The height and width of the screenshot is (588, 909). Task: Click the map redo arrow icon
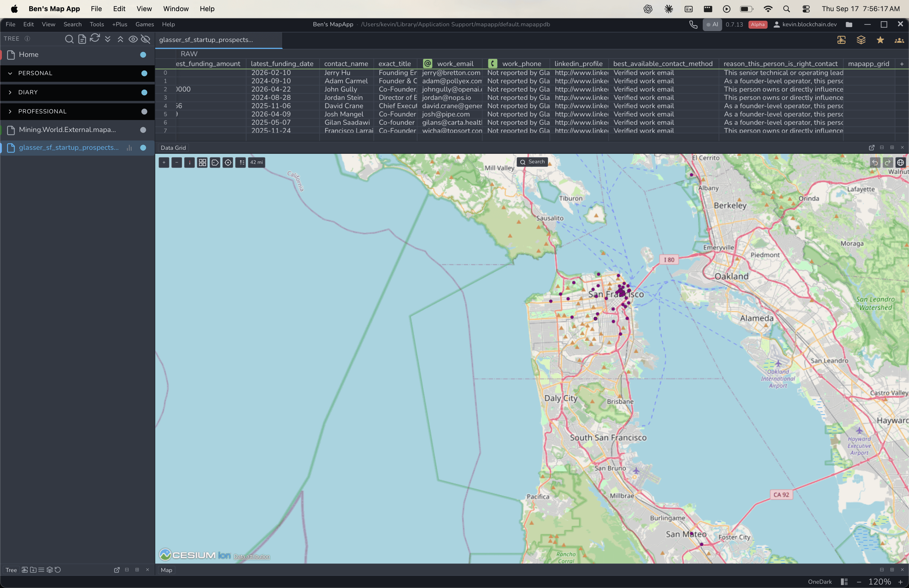tap(888, 163)
